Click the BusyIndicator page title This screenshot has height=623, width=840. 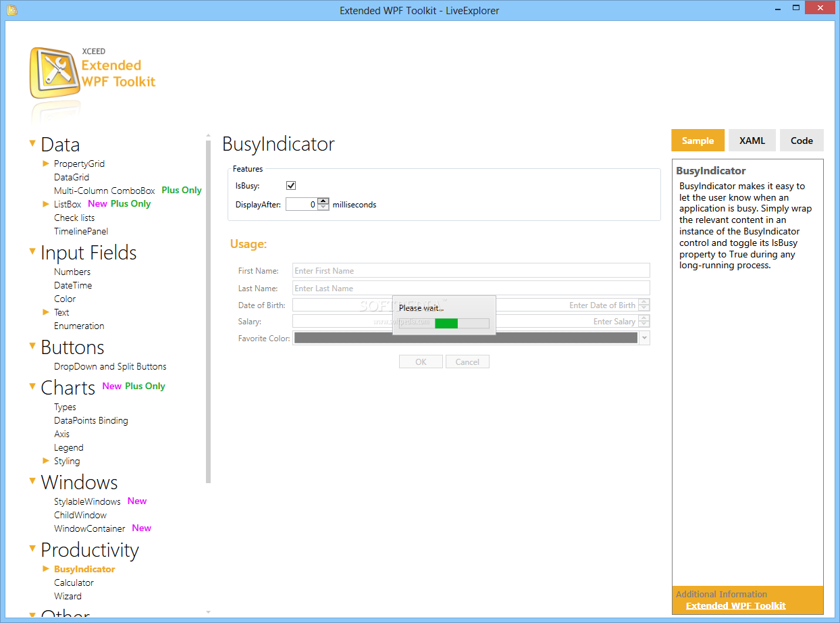click(x=278, y=144)
